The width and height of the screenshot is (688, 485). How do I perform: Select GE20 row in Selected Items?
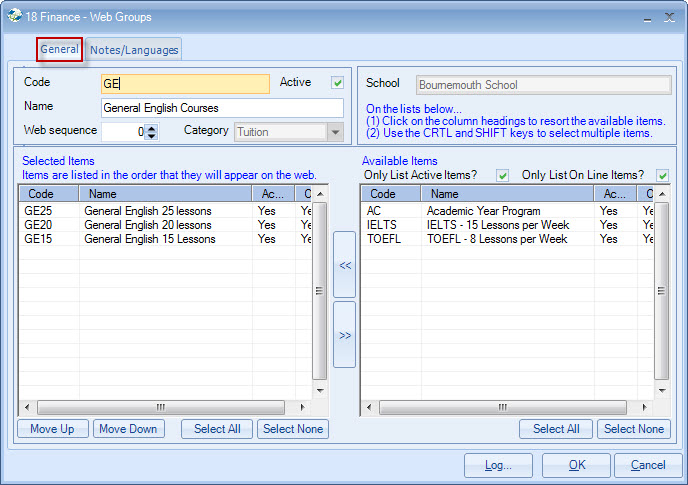coord(150,225)
